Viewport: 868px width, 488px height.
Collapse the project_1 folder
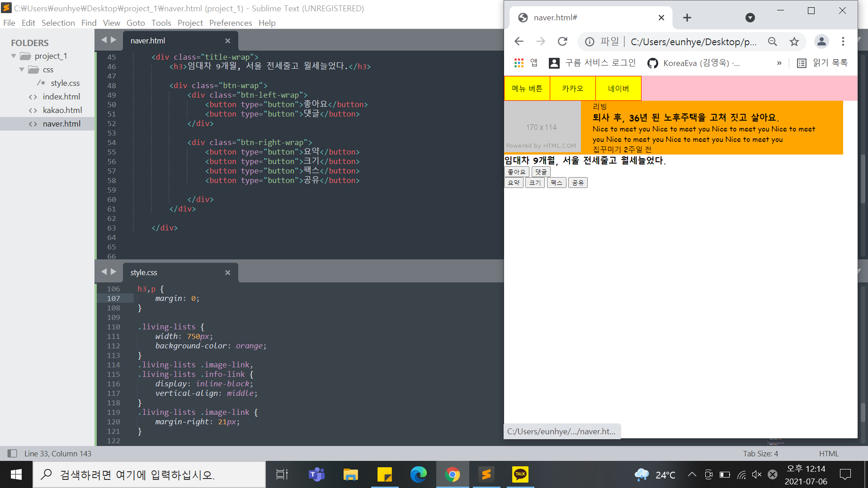[14, 56]
